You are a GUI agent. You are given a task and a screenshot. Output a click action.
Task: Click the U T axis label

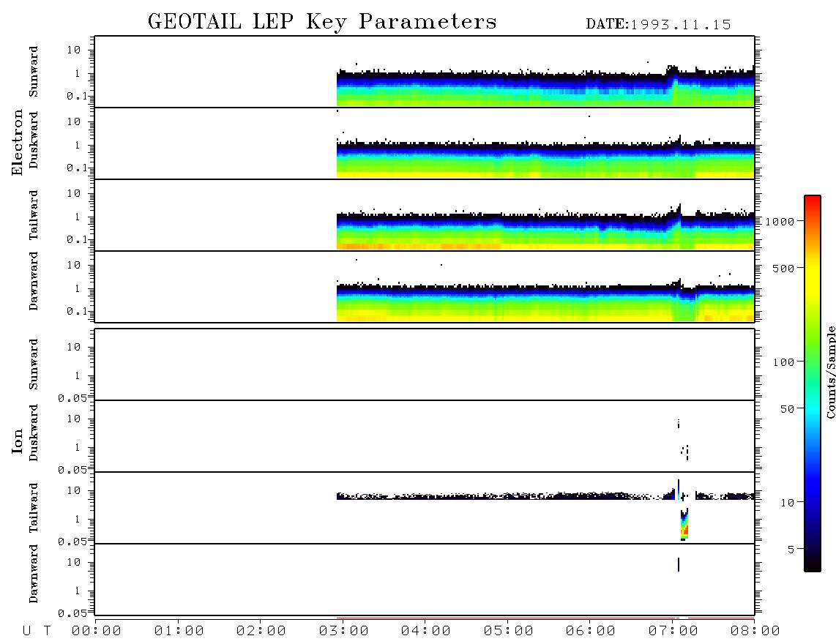point(37,632)
